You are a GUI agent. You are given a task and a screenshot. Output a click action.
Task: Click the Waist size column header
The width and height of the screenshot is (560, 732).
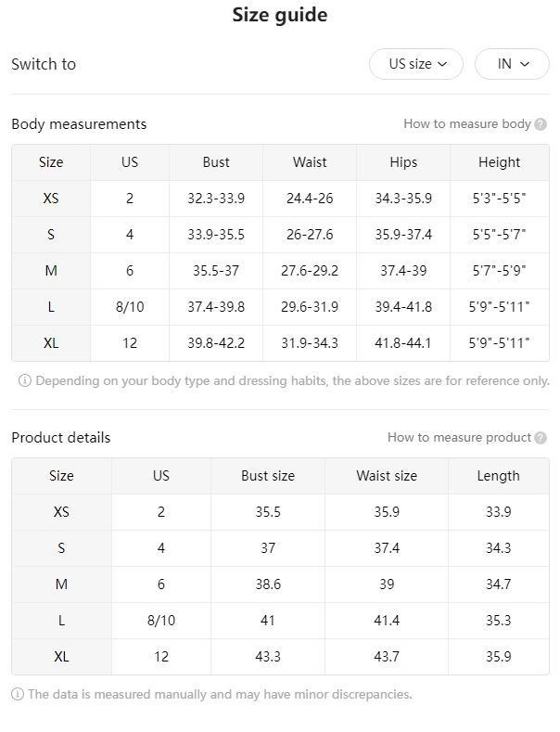[x=387, y=476]
